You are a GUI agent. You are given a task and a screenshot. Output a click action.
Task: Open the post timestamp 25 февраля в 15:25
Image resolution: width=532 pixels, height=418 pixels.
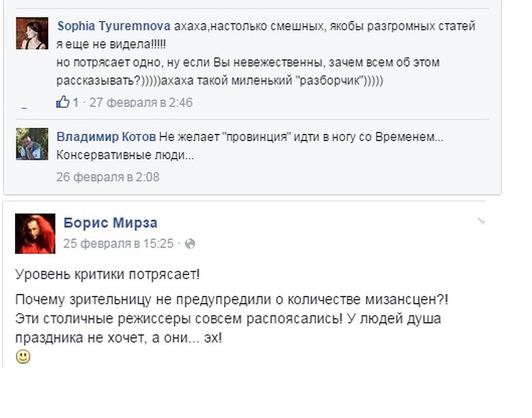click(x=118, y=244)
